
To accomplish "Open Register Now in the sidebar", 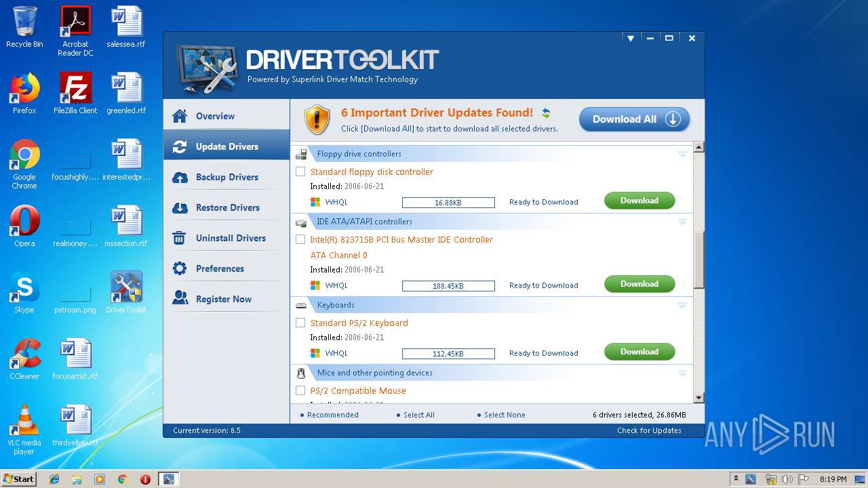I will (x=226, y=299).
